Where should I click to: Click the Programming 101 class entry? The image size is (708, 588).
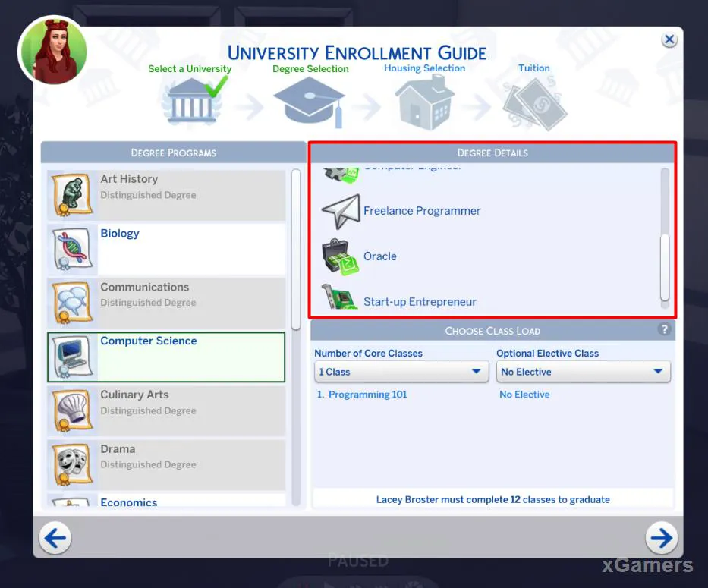(x=362, y=395)
